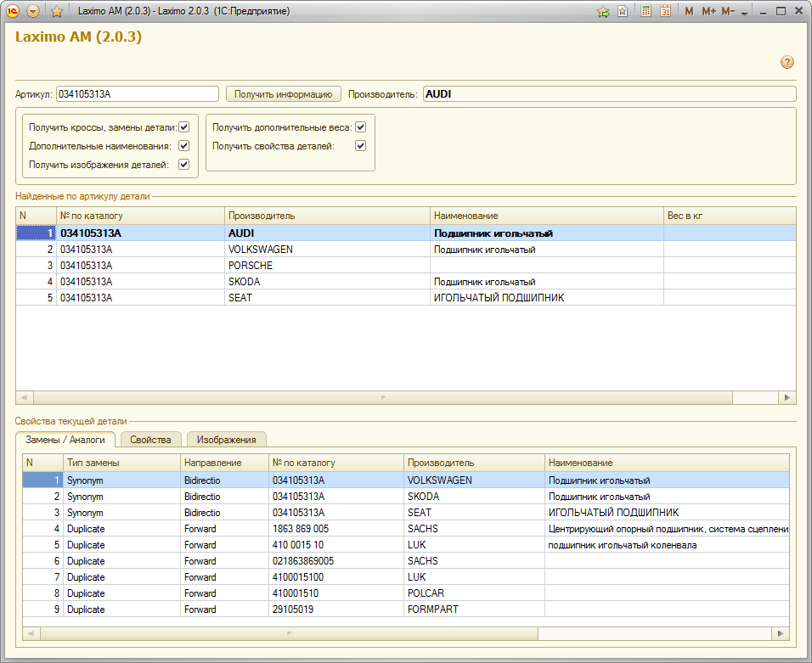
Task: Click the M- memory subtract button
Action: (x=728, y=11)
